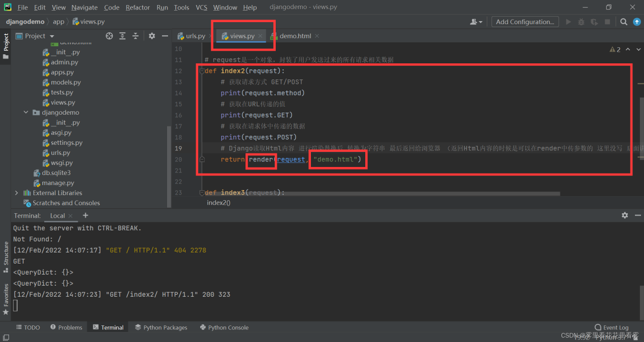
Task: Select admin.py in project tree
Action: 64,62
